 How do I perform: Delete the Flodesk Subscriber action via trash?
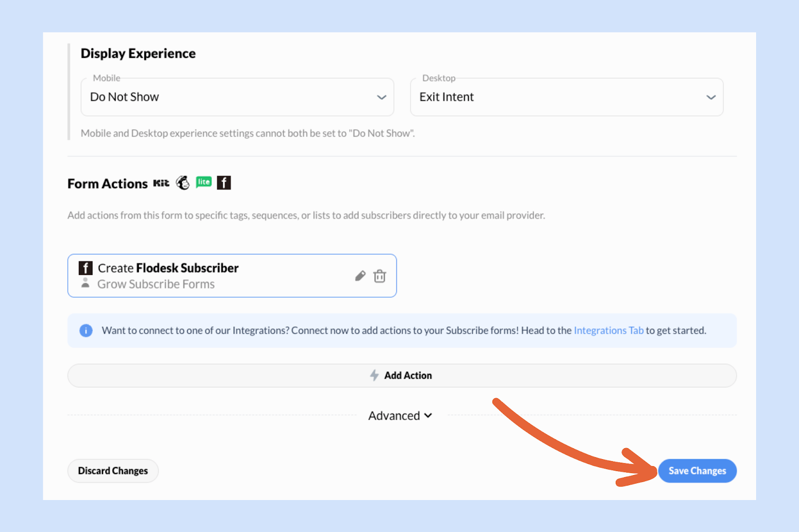click(x=380, y=276)
